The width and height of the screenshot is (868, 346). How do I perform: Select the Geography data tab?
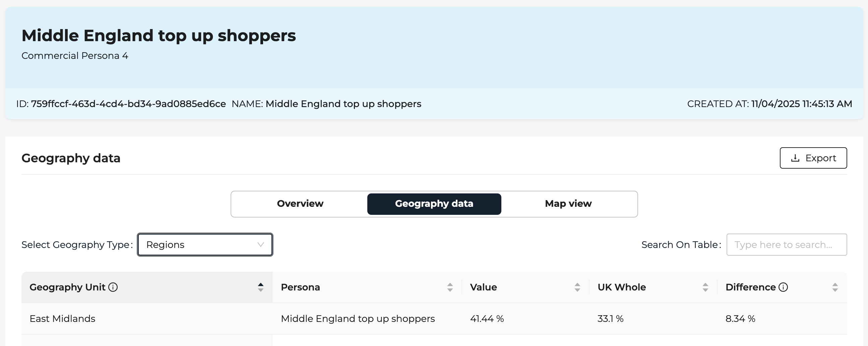(434, 204)
